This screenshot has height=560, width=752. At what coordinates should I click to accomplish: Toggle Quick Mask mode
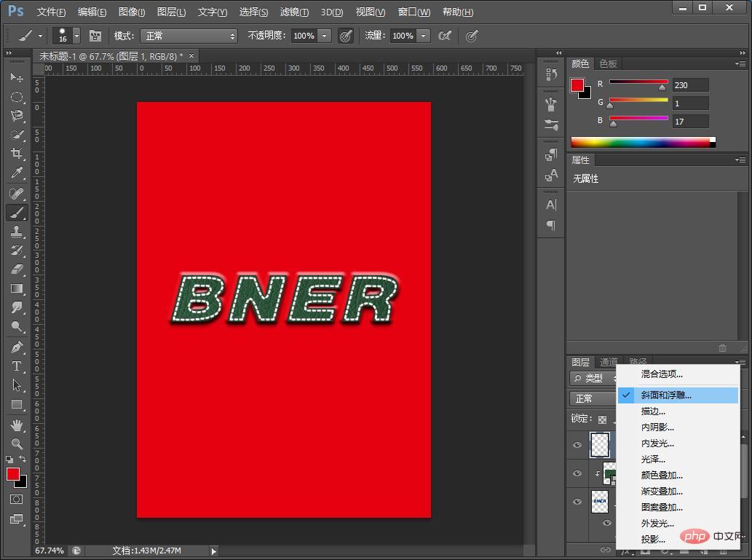tap(16, 499)
